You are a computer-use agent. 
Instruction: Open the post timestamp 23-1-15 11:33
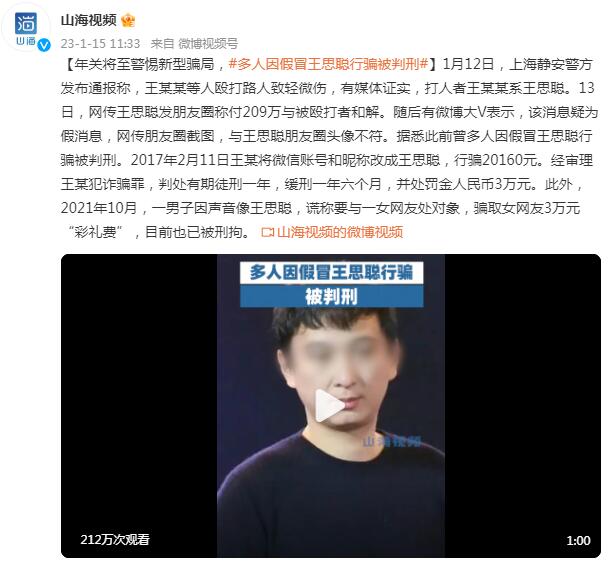100,43
